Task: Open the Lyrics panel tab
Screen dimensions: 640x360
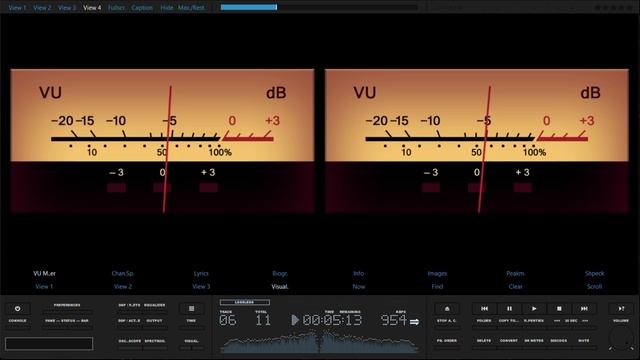Action: 201,273
